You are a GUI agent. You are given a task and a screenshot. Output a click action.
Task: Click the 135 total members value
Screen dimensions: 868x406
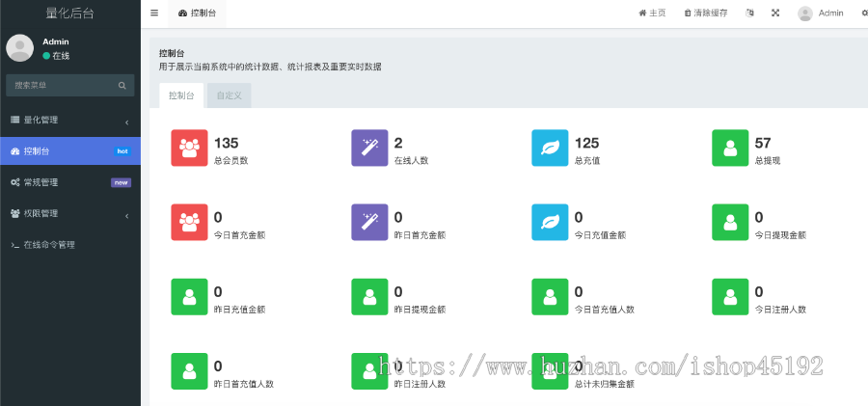tap(226, 143)
